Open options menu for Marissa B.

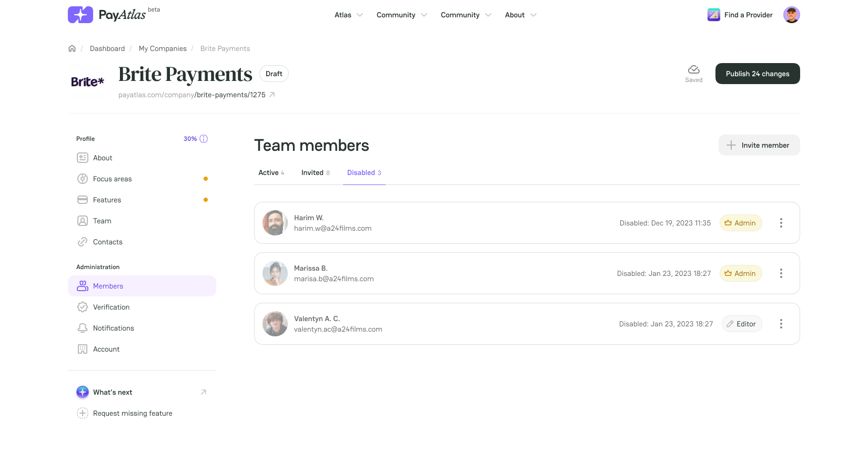tap(781, 273)
